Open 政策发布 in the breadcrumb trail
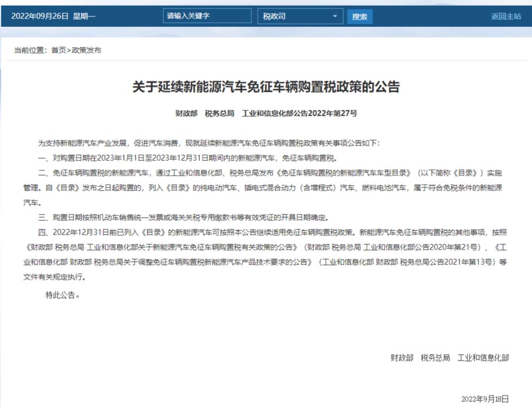This screenshot has height=407, width=532. 87,50
